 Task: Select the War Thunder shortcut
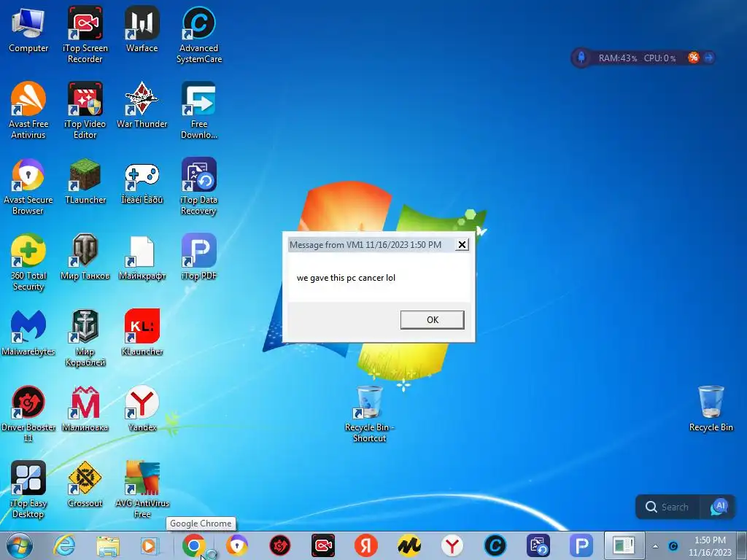[x=142, y=105]
